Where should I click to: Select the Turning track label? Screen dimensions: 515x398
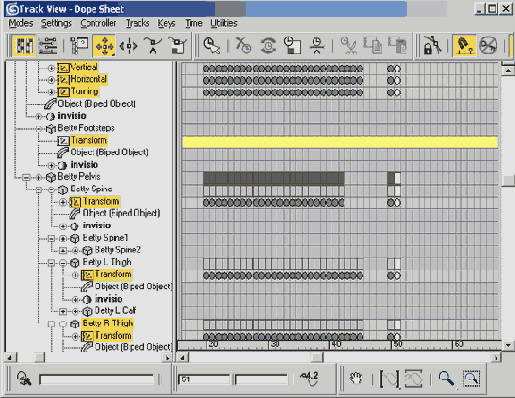click(85, 91)
